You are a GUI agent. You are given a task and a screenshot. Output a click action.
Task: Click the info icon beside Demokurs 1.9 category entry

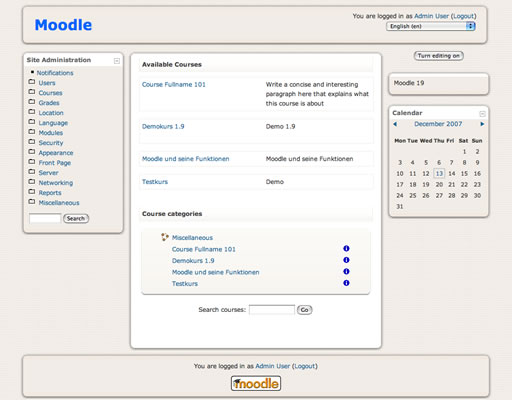tap(346, 260)
